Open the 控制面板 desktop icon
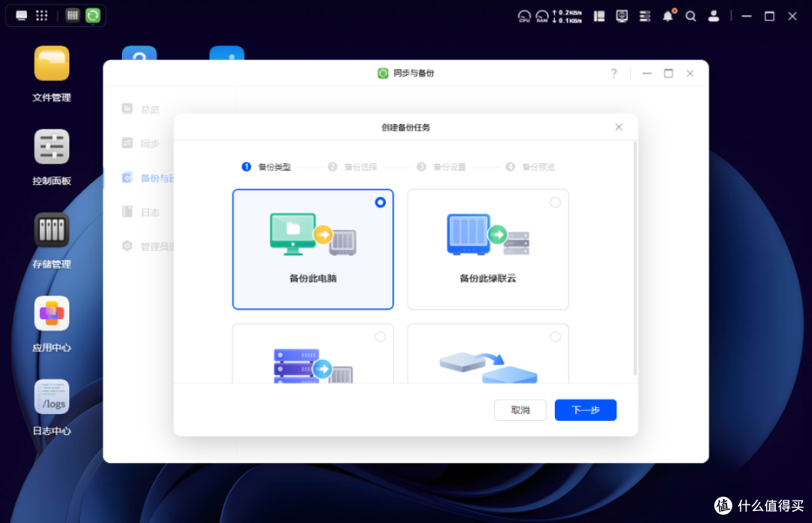 tap(52, 147)
